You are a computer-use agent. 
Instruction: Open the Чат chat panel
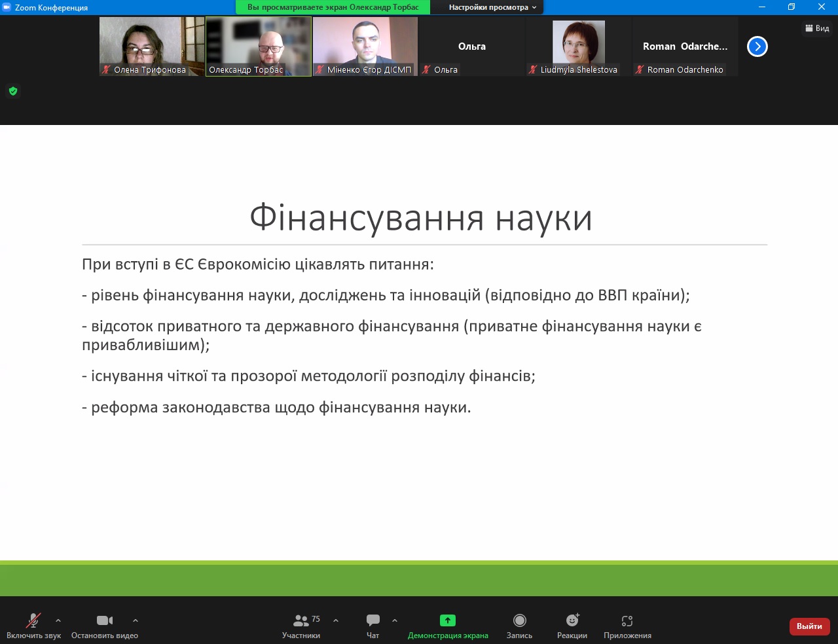click(x=373, y=625)
